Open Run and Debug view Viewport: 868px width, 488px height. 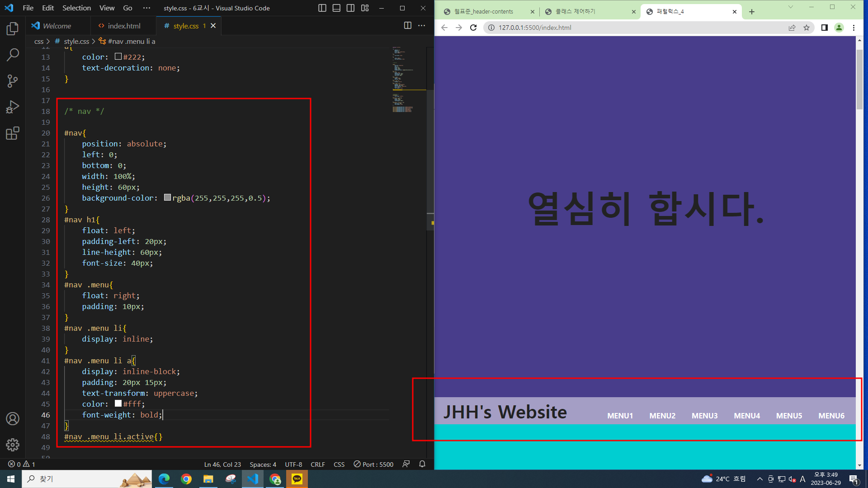pos(13,107)
